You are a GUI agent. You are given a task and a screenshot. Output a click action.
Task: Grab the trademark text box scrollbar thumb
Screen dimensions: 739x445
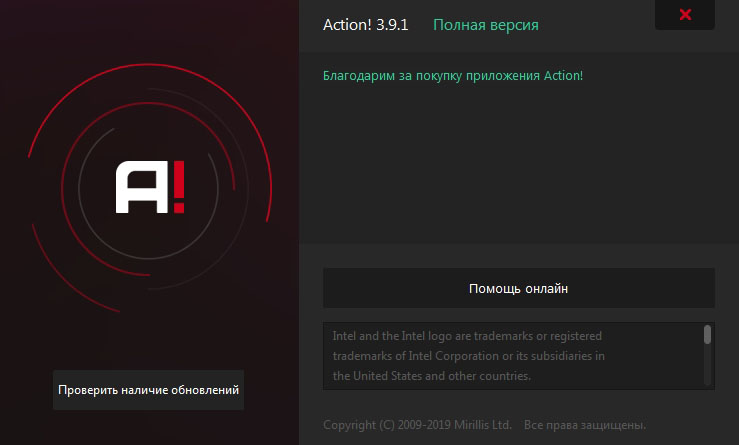pos(707,335)
